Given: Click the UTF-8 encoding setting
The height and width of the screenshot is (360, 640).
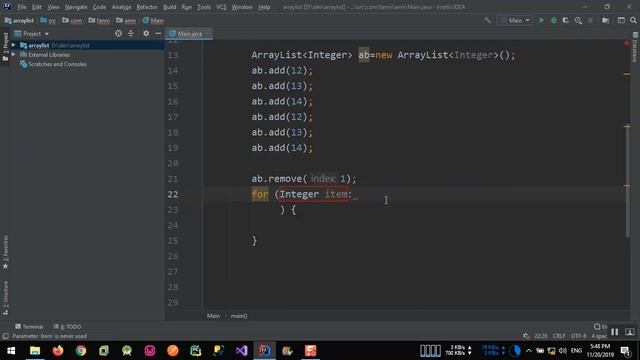Looking at the screenshot, I should click(x=578, y=336).
